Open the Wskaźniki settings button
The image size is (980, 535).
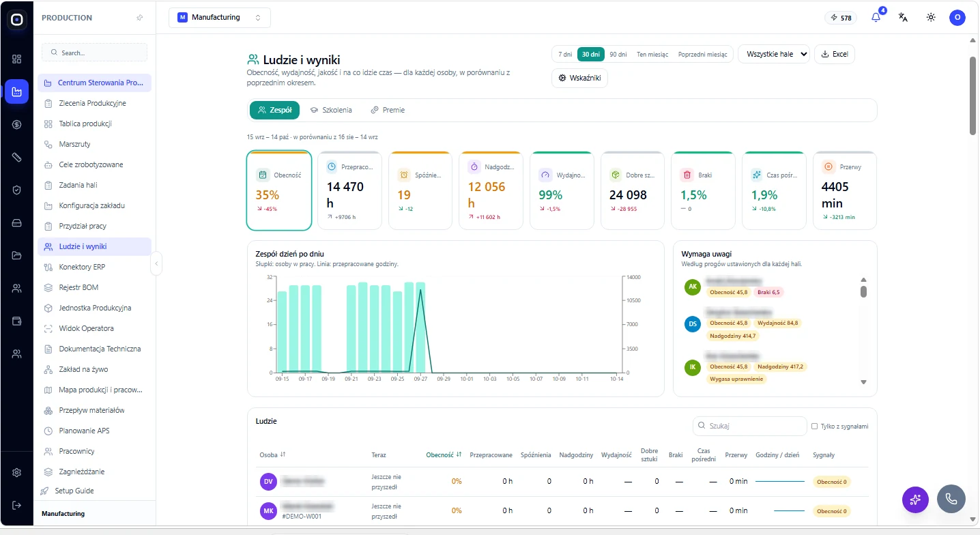pos(579,78)
